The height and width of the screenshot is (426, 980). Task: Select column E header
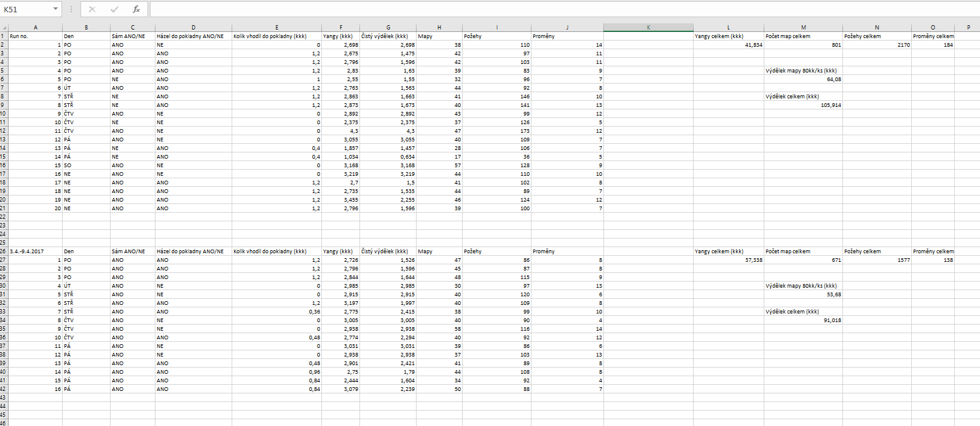276,28
